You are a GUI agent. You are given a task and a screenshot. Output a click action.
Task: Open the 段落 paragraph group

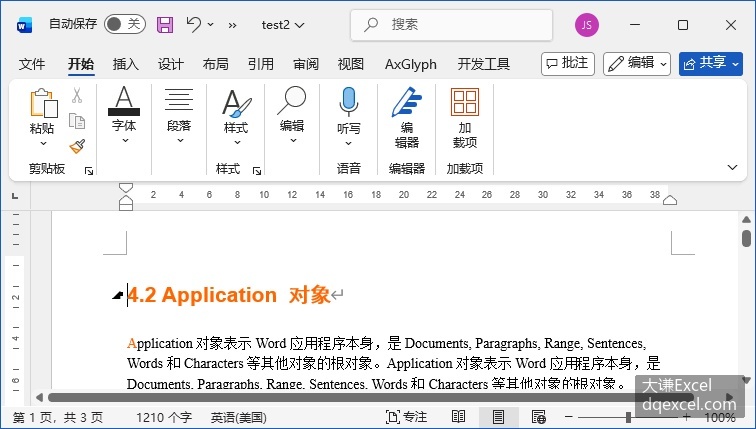pos(179,115)
